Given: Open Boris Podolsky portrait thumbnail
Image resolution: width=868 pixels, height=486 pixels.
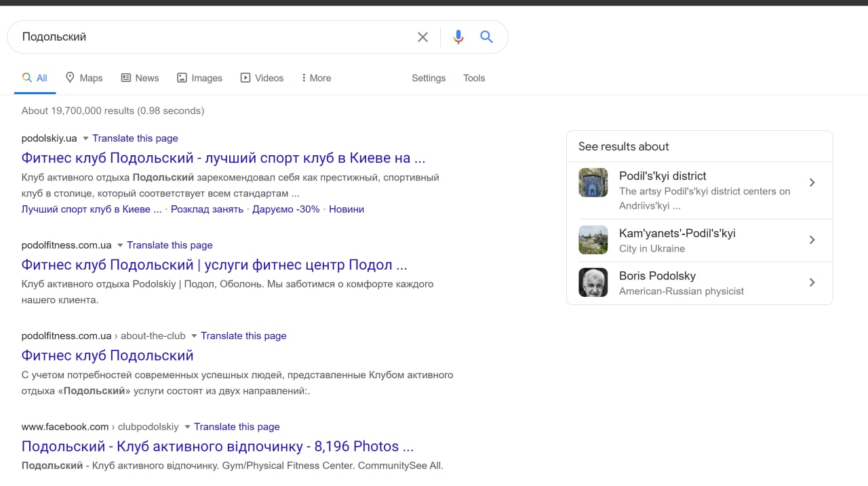Looking at the screenshot, I should click(593, 283).
